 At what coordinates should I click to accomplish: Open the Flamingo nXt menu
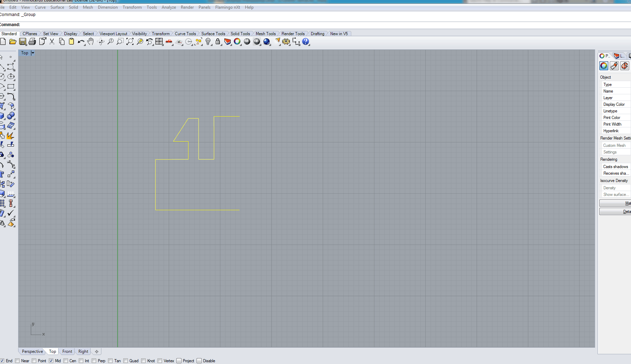[228, 7]
